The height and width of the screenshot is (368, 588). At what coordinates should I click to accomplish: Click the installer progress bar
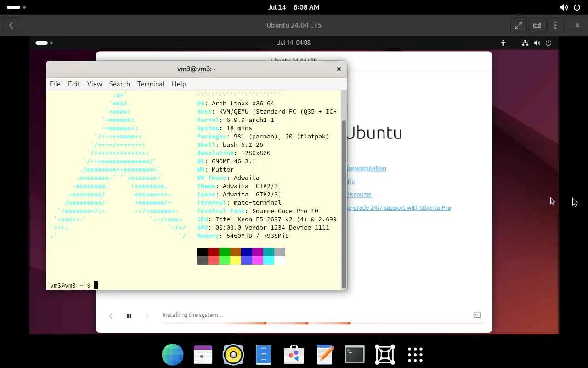point(322,323)
